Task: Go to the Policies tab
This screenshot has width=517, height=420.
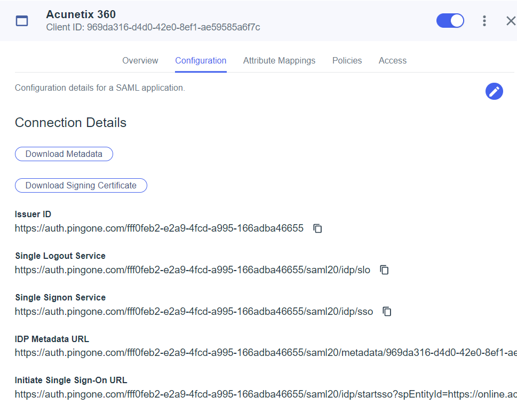Action: pyautogui.click(x=347, y=60)
